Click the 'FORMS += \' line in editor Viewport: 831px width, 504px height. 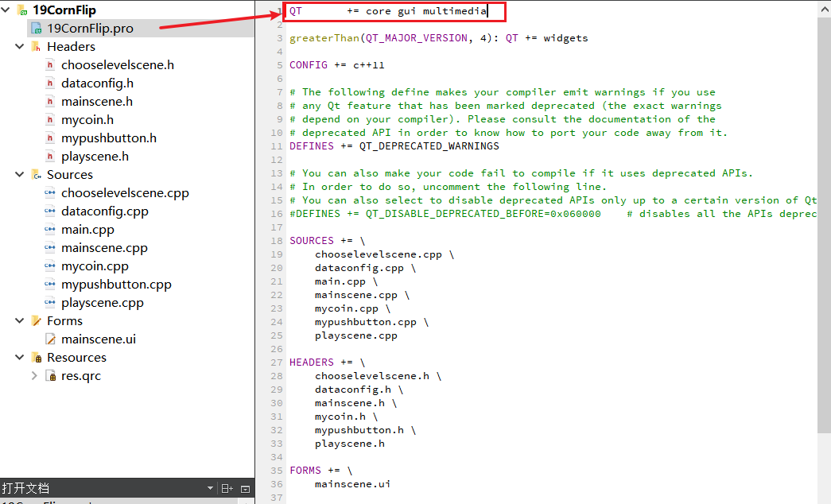tap(320, 471)
